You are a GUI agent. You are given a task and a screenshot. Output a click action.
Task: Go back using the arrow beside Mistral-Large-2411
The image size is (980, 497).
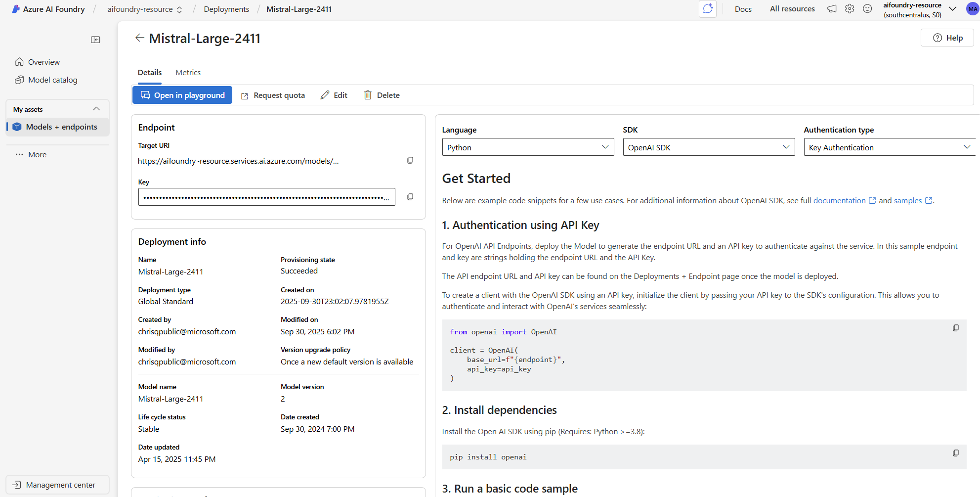point(140,38)
